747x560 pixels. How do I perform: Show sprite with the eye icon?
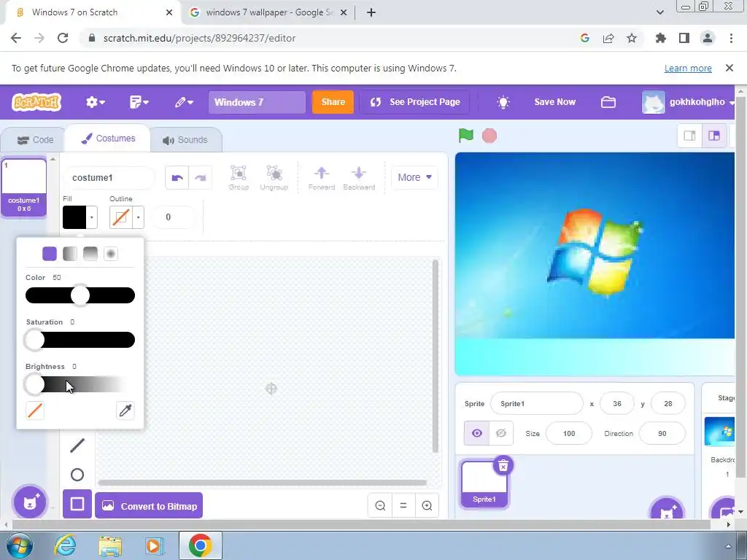coord(477,433)
